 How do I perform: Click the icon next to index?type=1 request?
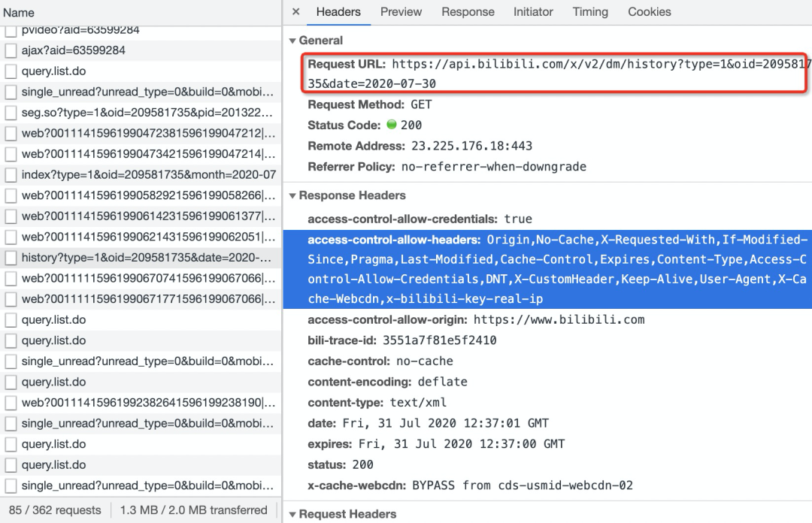[x=11, y=175]
